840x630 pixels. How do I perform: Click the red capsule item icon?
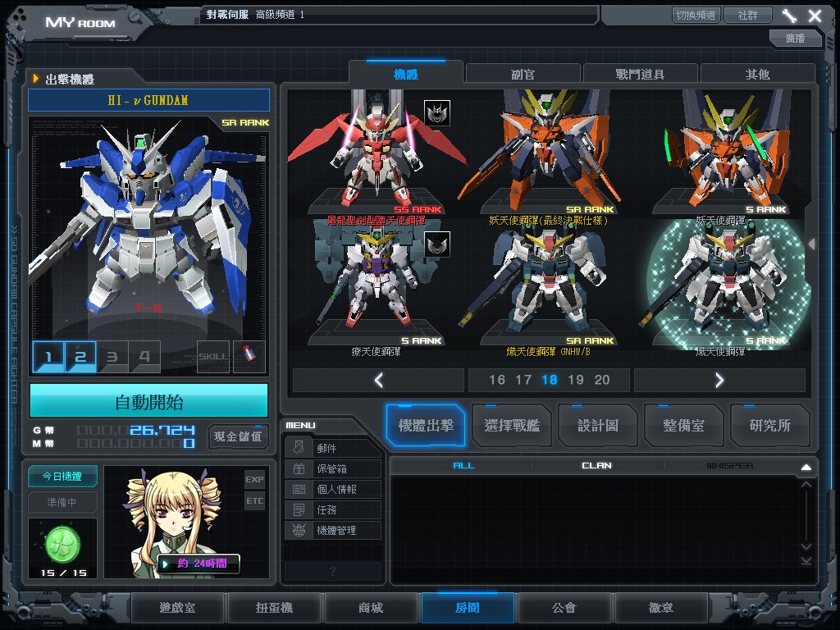249,357
